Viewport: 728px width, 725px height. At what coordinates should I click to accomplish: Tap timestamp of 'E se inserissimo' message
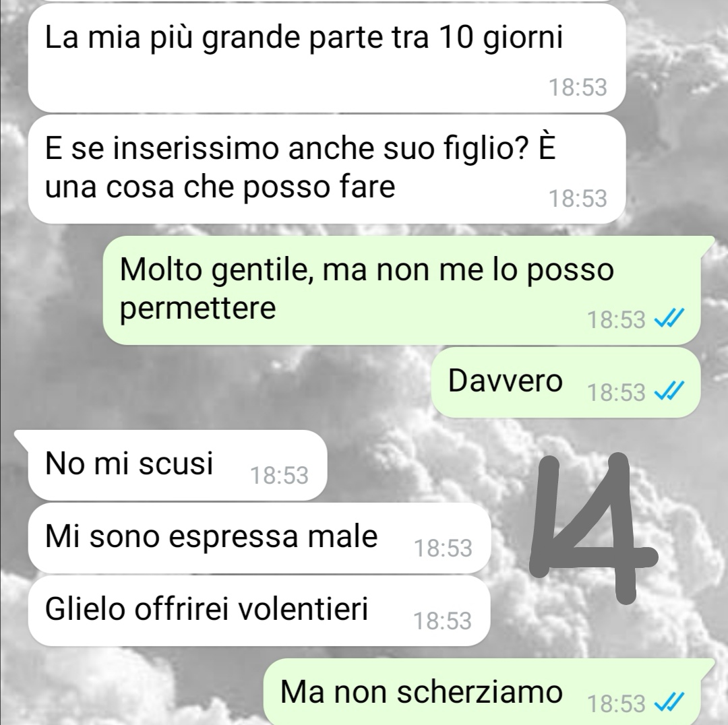578,199
